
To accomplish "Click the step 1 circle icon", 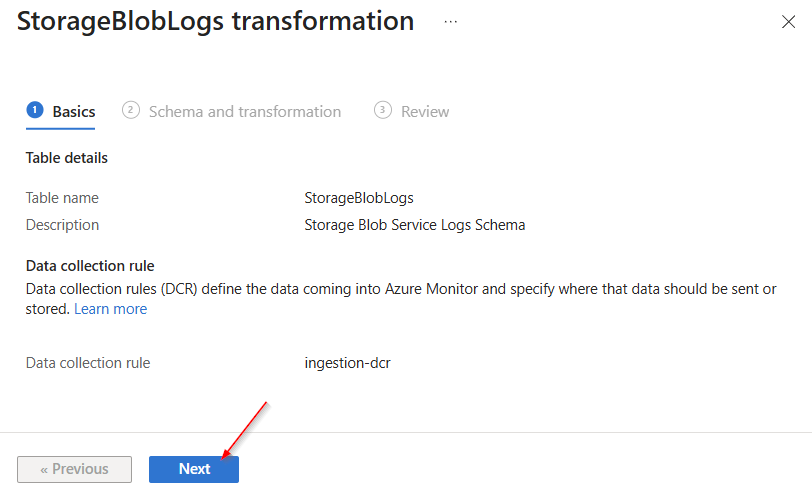I will coord(35,111).
